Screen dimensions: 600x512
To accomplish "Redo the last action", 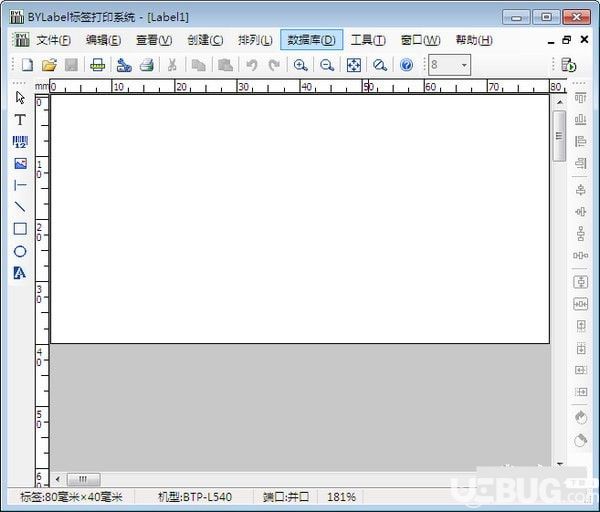I will click(x=274, y=65).
